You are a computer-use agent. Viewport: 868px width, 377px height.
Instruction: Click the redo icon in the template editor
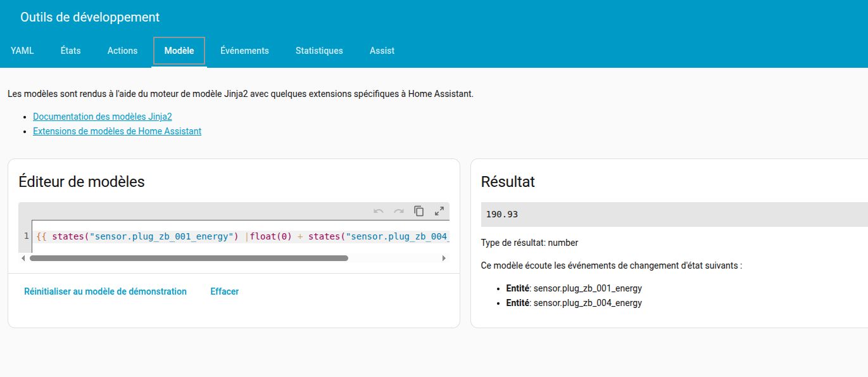[x=399, y=211]
